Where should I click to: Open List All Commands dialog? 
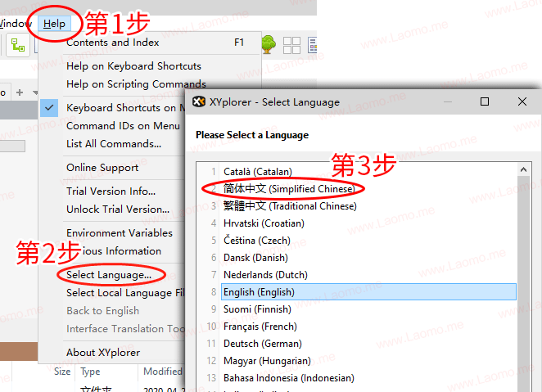tap(114, 144)
